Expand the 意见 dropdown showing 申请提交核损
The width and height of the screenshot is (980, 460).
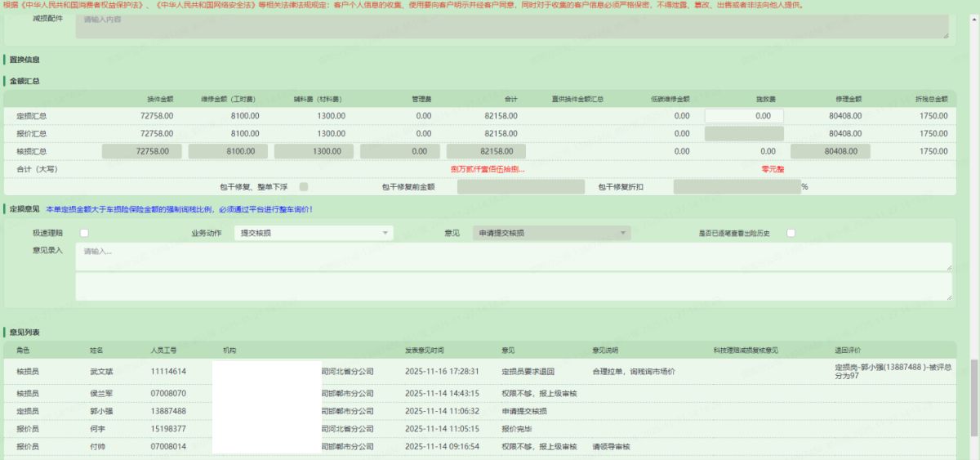click(551, 233)
